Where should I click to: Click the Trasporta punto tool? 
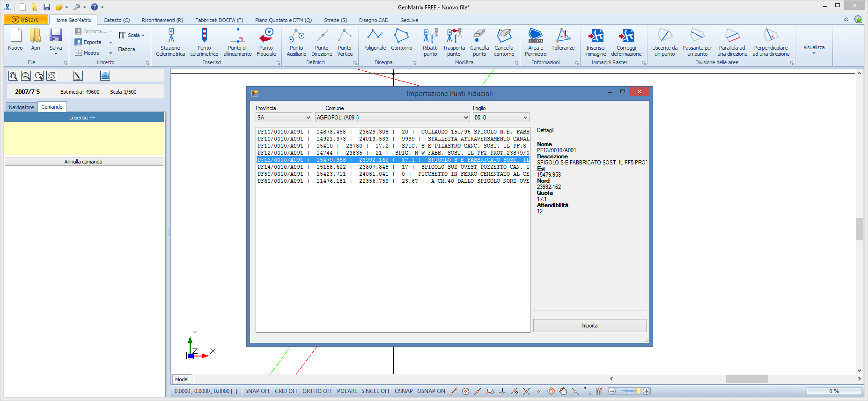[x=454, y=42]
